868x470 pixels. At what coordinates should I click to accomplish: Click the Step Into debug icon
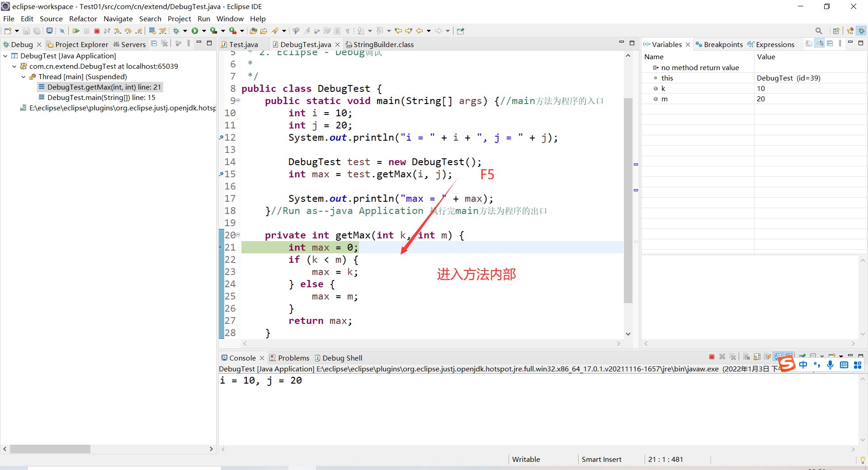tap(117, 30)
